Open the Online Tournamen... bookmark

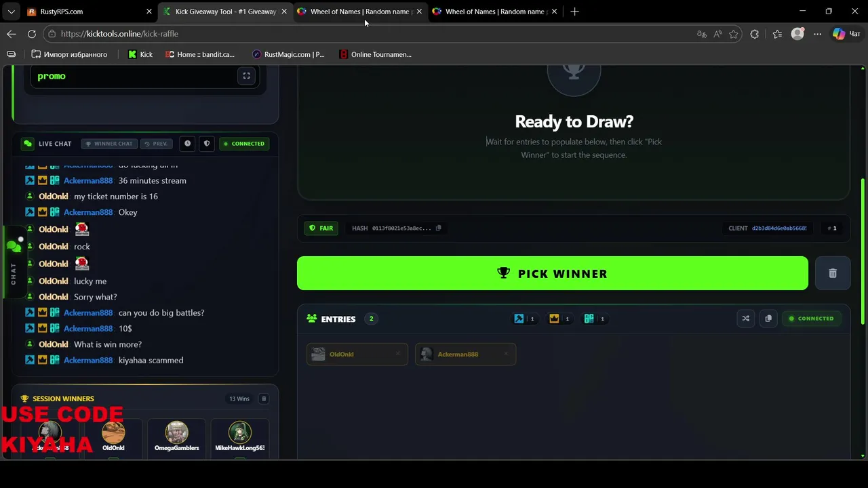tap(375, 54)
